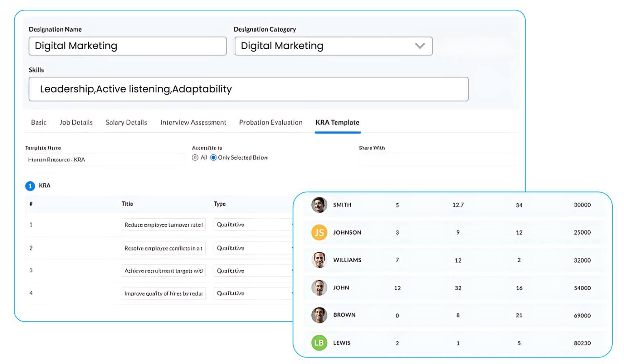Image resolution: width=624 pixels, height=364 pixels.
Task: Click JOHN's avatar image
Action: coord(319,288)
